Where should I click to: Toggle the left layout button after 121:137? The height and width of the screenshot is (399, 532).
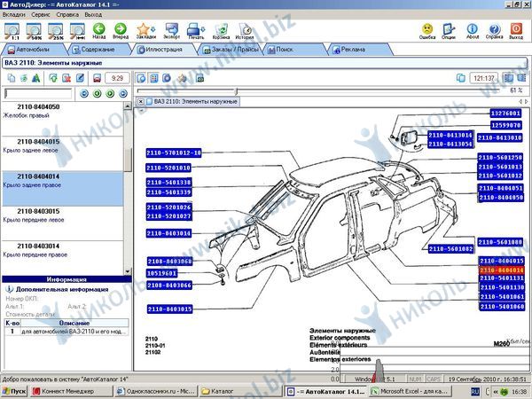[x=508, y=78]
